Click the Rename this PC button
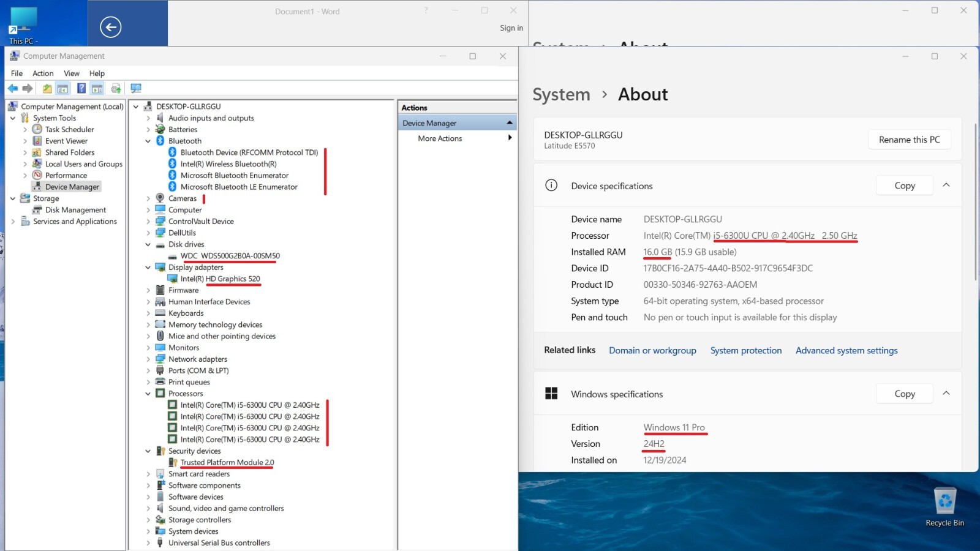 pos(910,140)
